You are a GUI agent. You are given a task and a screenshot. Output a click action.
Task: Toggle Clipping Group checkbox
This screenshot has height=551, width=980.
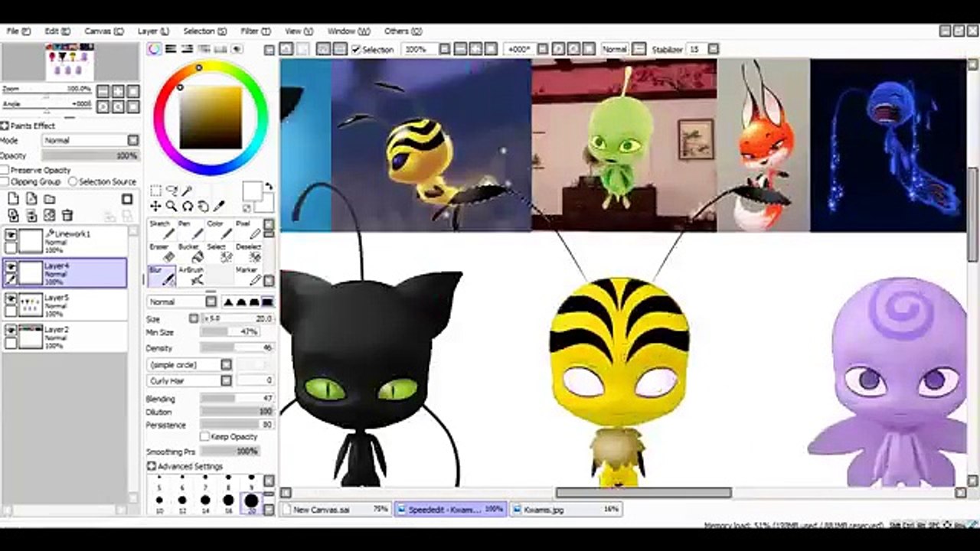click(x=5, y=181)
